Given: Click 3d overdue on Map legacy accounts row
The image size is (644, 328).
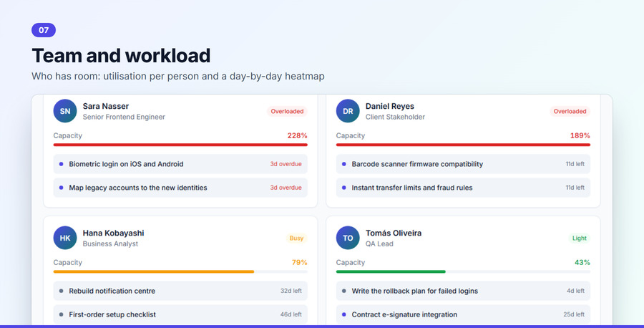Looking at the screenshot, I should pyautogui.click(x=286, y=188).
